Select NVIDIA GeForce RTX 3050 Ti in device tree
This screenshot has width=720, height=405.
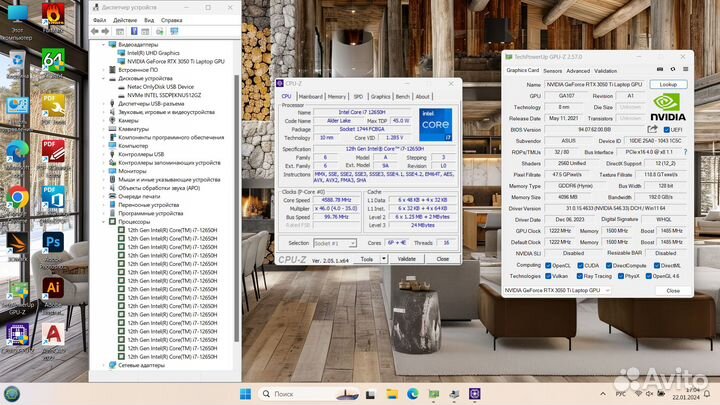[176, 62]
